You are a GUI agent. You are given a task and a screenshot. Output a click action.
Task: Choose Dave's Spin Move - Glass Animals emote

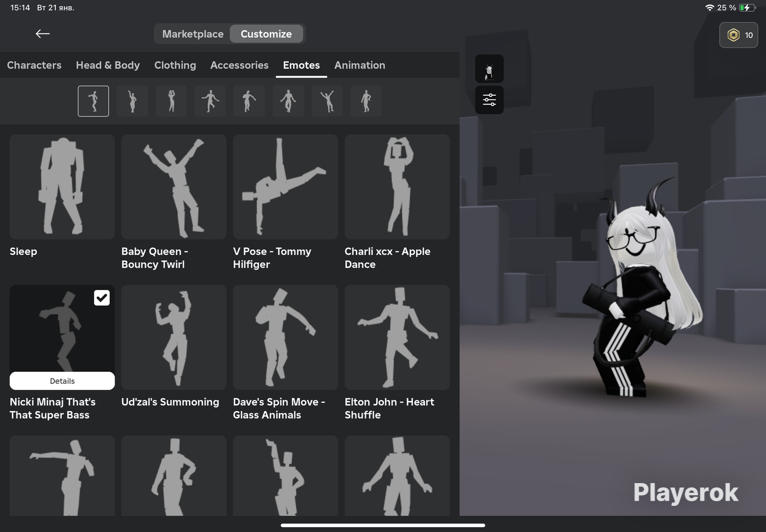point(285,337)
